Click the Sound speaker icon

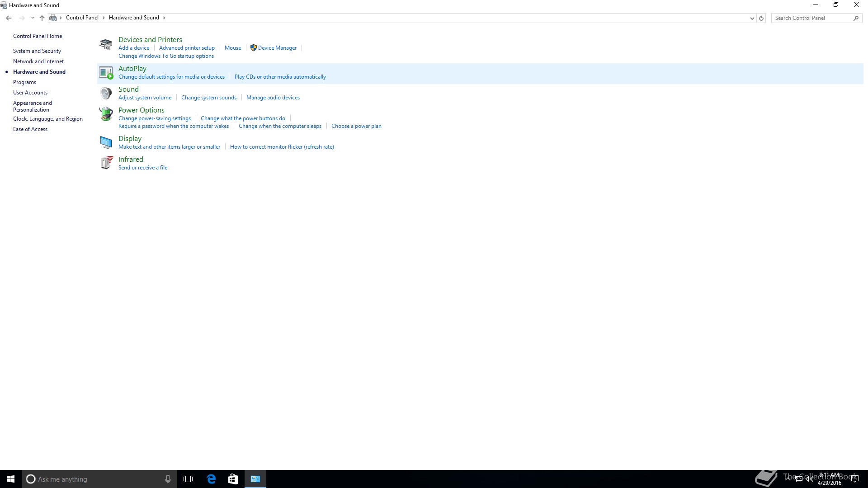(x=106, y=93)
